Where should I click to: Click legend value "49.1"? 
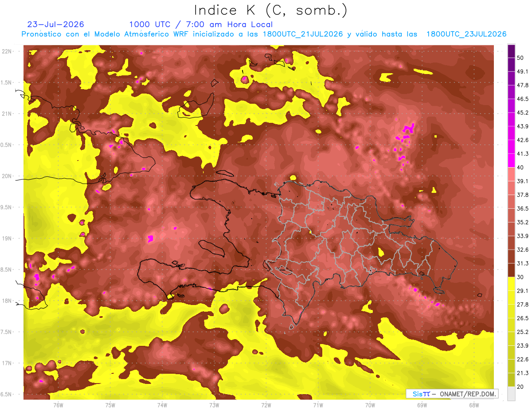(x=523, y=71)
